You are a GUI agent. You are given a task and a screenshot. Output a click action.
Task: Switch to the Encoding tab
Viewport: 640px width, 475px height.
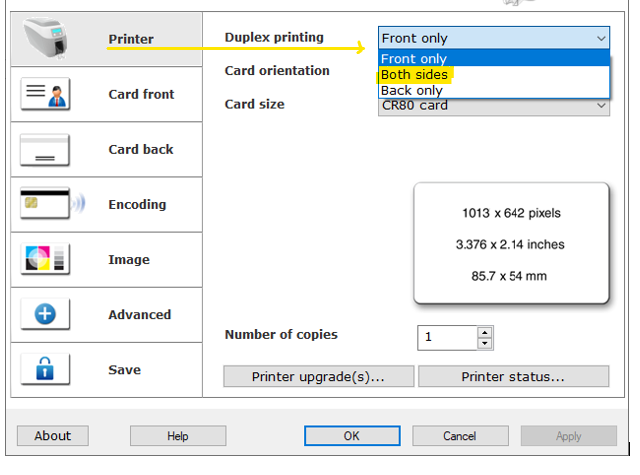[x=137, y=204]
